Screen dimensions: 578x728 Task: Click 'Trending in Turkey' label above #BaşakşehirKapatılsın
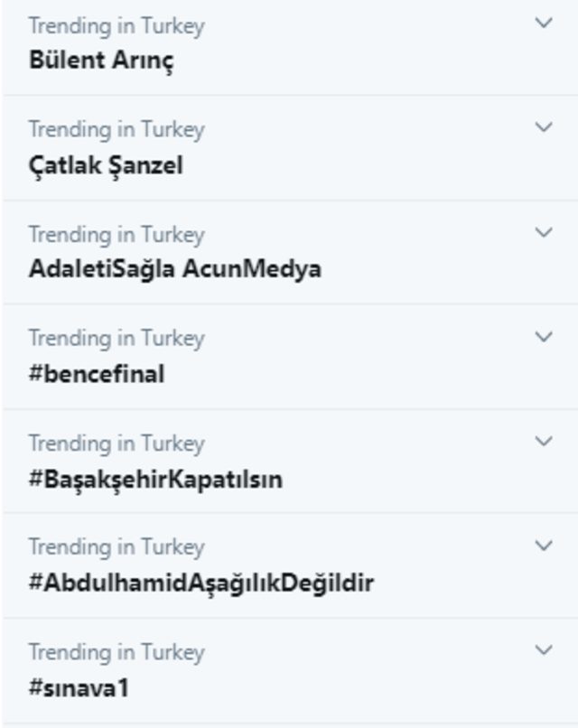(x=117, y=443)
